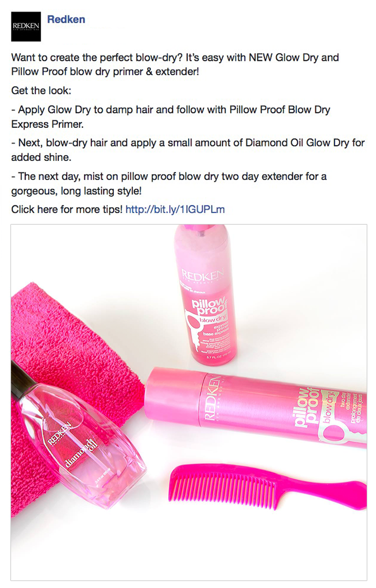
Task: Click the 'Next, blow-dry hair and apply' line
Action: (x=188, y=150)
